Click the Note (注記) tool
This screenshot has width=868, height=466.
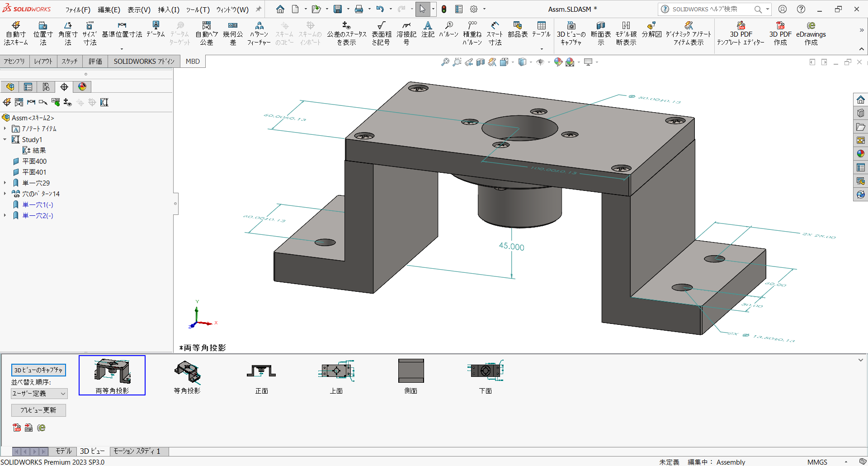coord(428,29)
